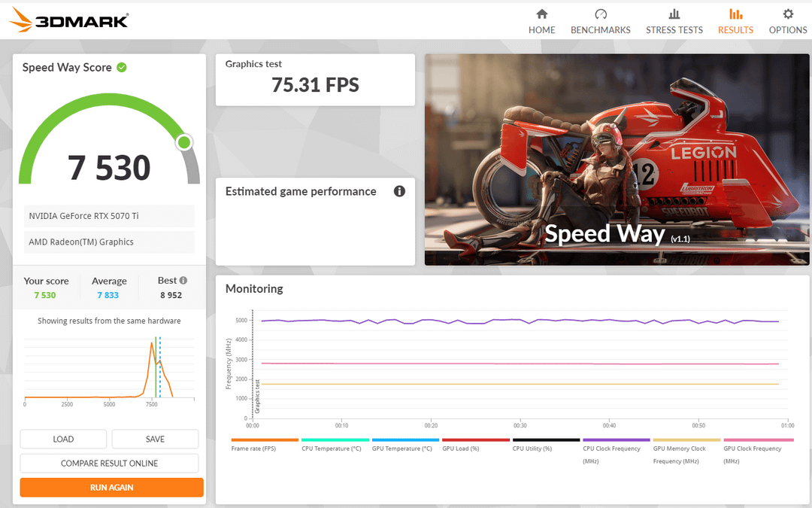Select NVIDIA GeForce RTX 5070 Ti field

[x=109, y=216]
